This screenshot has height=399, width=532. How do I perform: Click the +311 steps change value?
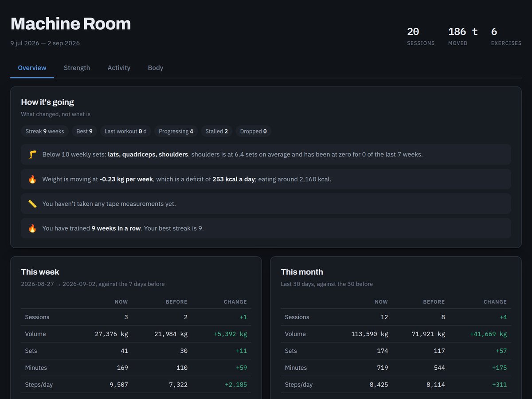[x=499, y=384]
